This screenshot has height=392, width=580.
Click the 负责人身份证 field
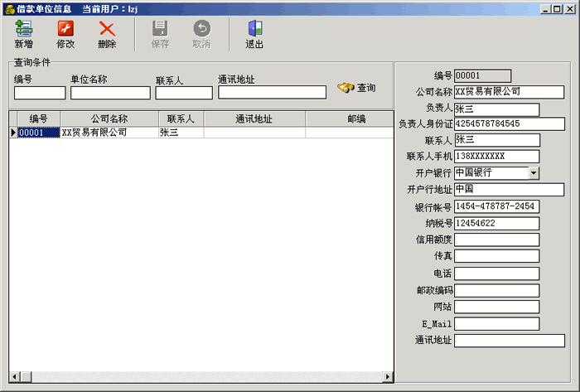(510, 123)
